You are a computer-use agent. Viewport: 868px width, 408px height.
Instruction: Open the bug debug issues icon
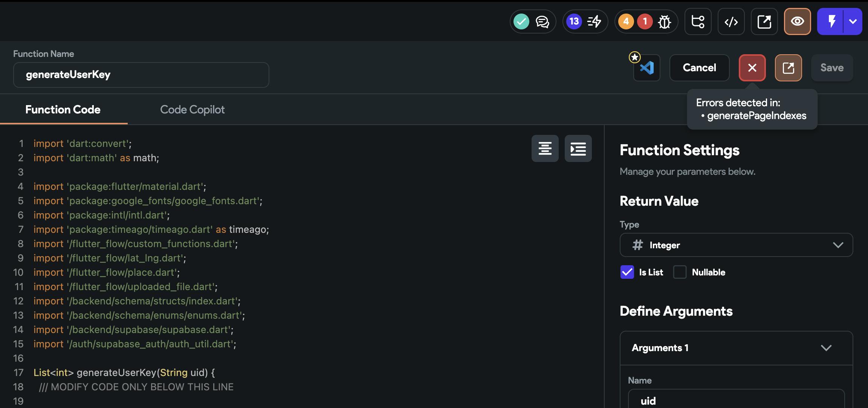coord(665,22)
